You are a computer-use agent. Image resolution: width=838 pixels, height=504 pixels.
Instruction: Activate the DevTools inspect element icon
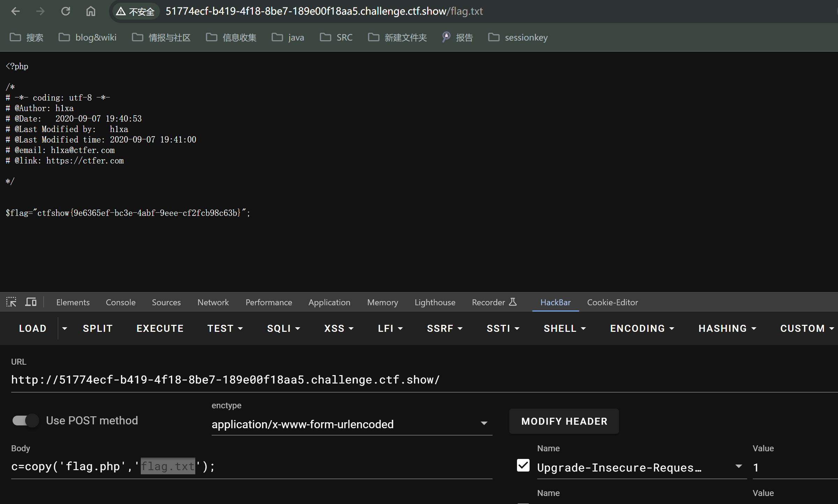click(x=11, y=302)
